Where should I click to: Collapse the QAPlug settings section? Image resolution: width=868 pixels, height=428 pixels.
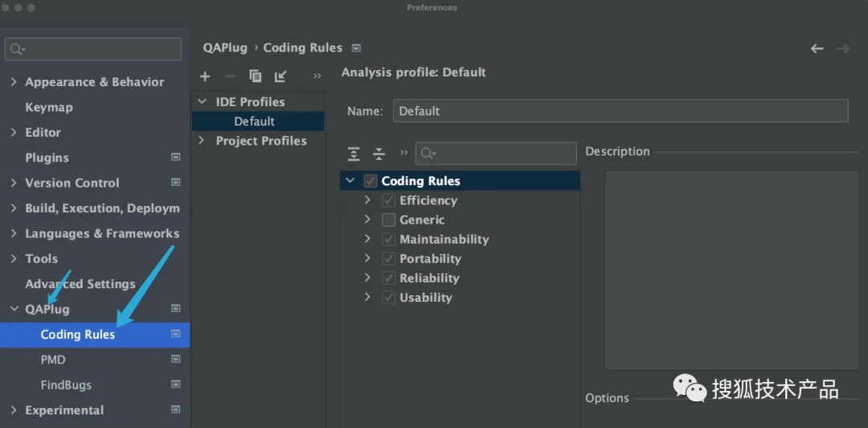tap(14, 309)
